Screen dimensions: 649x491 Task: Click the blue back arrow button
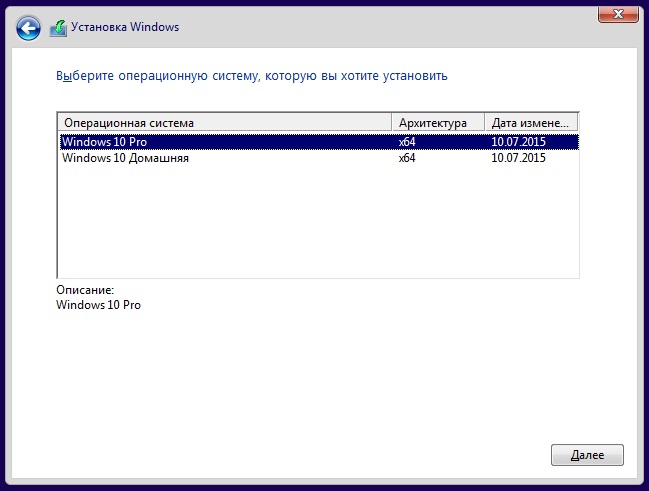click(x=28, y=28)
